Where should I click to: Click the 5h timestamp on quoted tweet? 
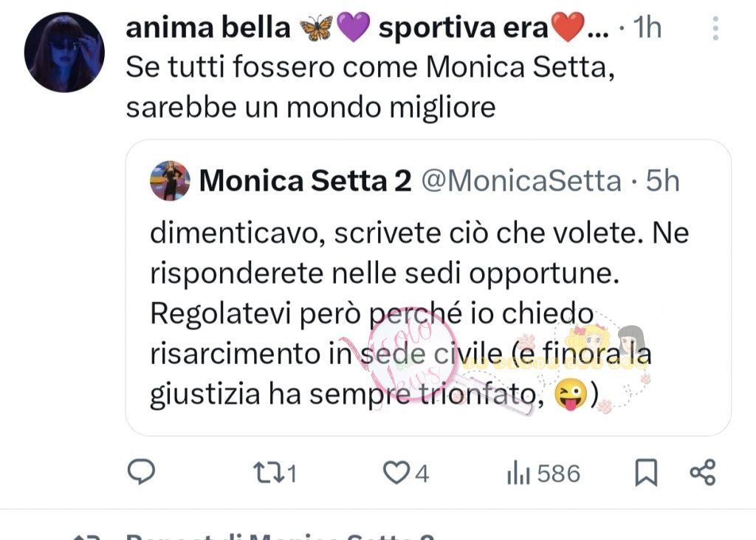click(662, 180)
